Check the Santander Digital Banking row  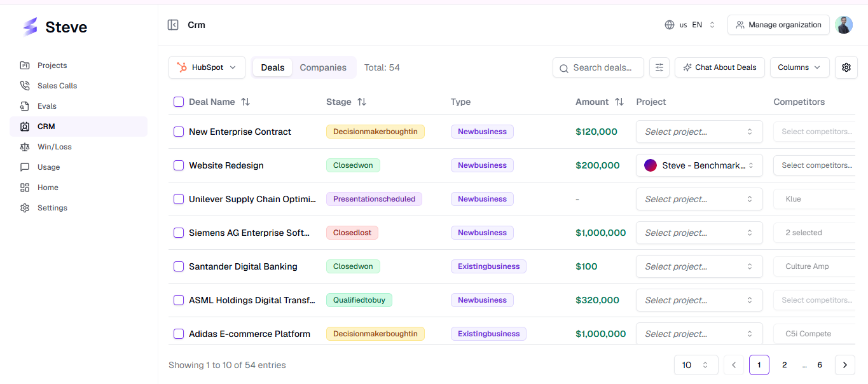coord(179,266)
